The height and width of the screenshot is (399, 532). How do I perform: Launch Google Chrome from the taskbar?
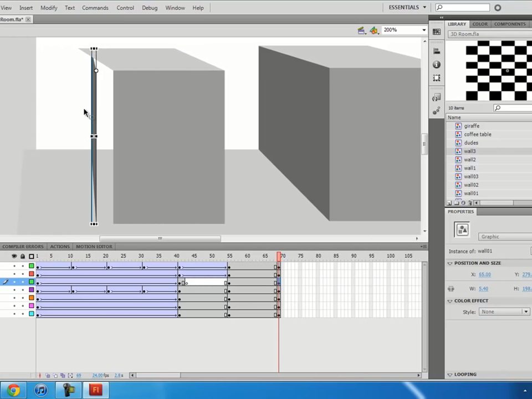[x=13, y=390]
